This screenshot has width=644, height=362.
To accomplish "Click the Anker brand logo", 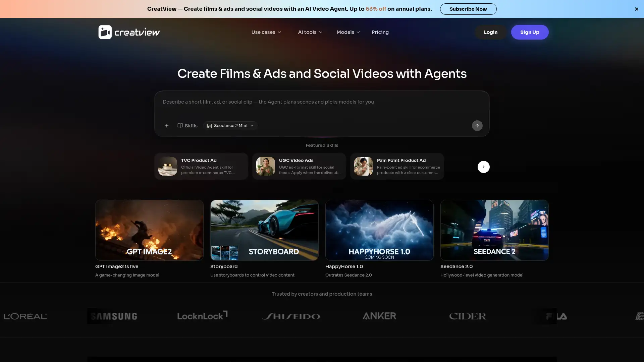I will click(x=379, y=316).
